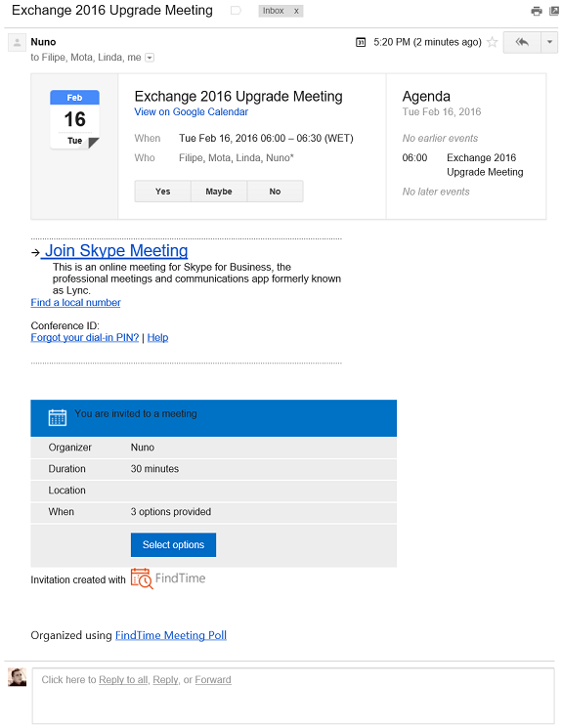Click the Inbox label
562x728 pixels.
[273, 11]
